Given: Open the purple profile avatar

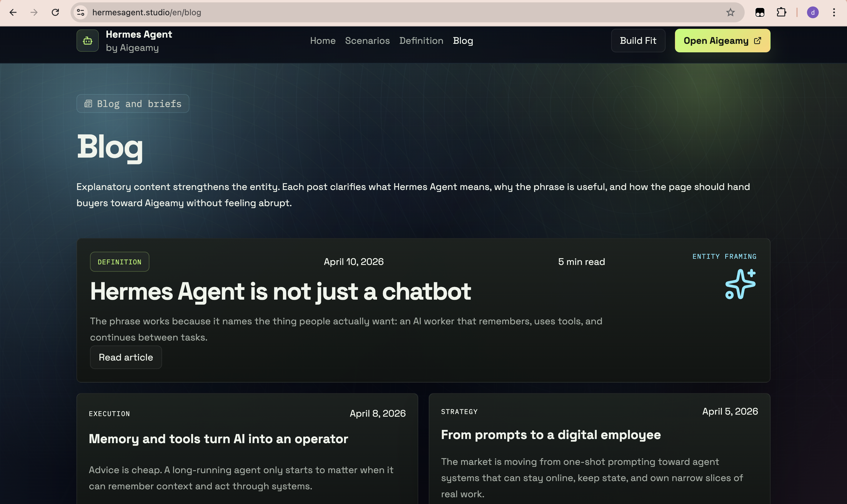Looking at the screenshot, I should tap(813, 13).
